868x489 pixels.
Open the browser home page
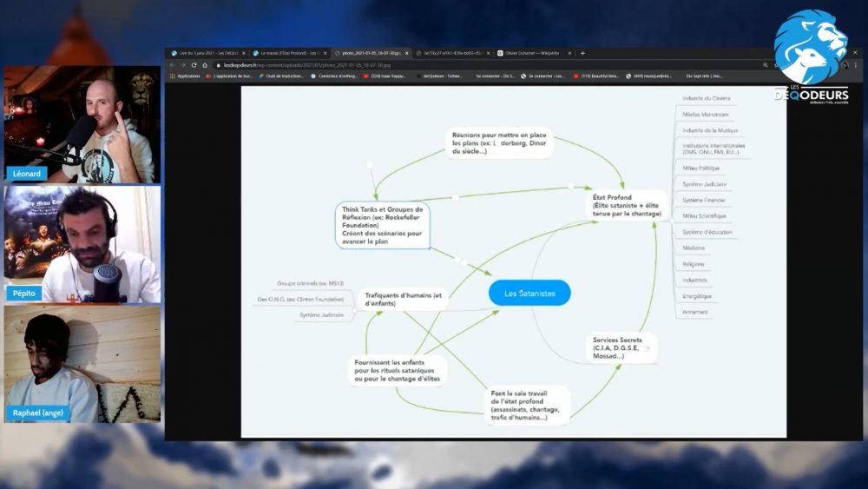[x=205, y=65]
